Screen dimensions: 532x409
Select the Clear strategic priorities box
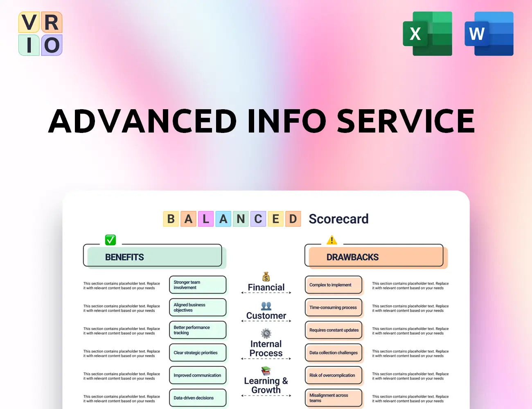point(198,353)
